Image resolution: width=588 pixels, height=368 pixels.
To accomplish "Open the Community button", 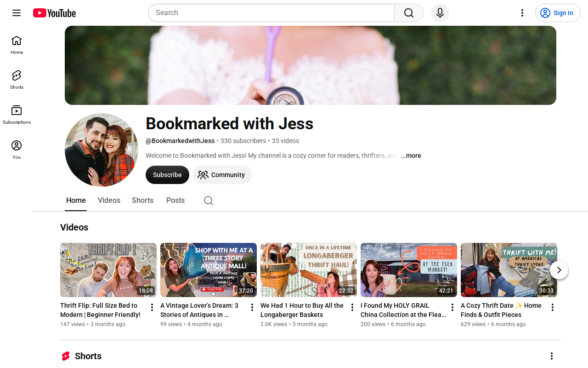I will click(x=222, y=175).
